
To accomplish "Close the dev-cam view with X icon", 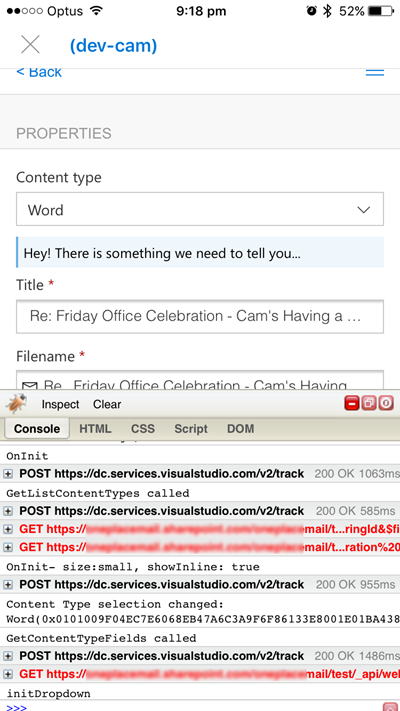I will coord(30,44).
